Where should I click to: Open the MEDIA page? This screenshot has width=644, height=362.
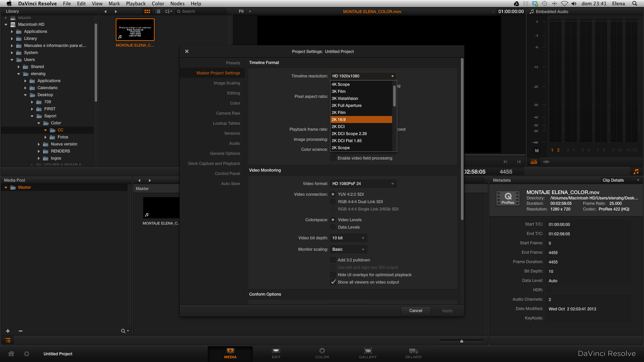coord(230,353)
